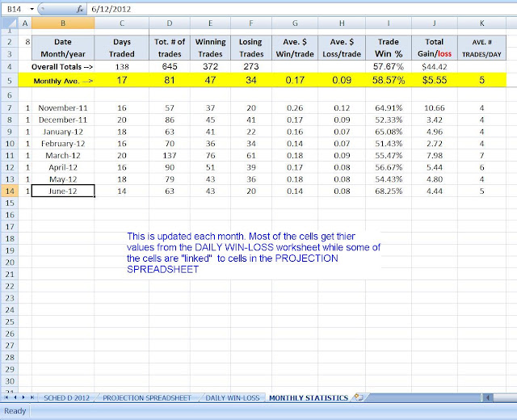Go to previous sheet navigation arrow
The height and width of the screenshot is (420, 517).
coord(15,397)
